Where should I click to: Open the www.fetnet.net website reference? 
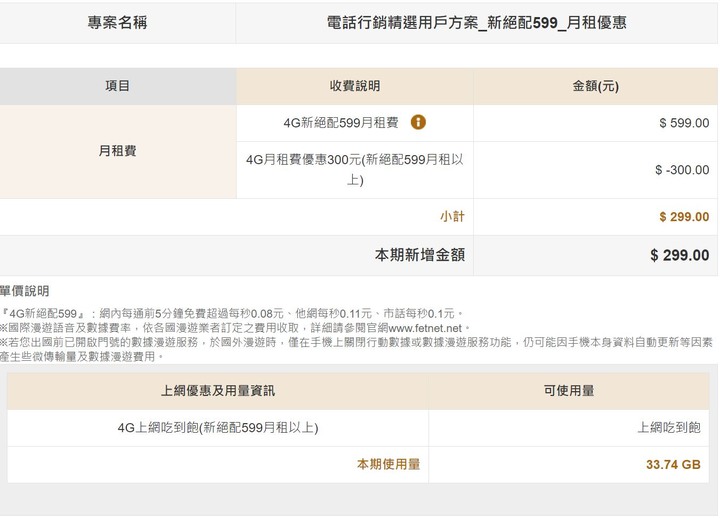click(425, 328)
